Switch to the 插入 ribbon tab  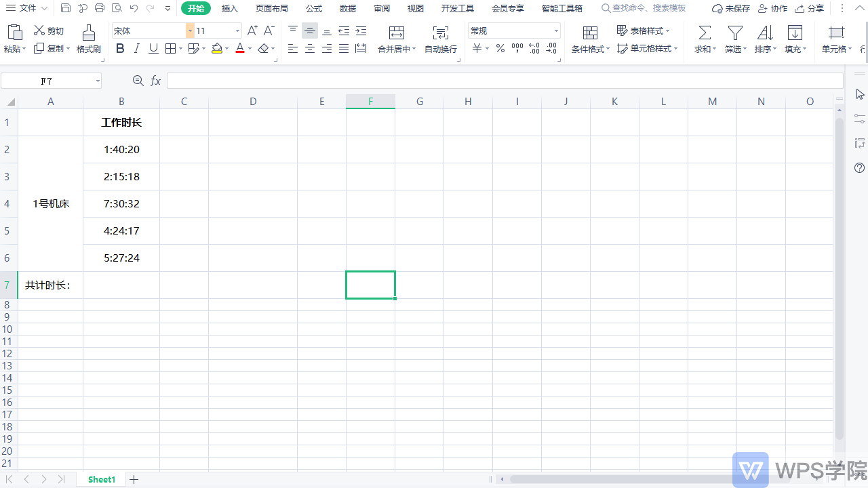click(230, 8)
